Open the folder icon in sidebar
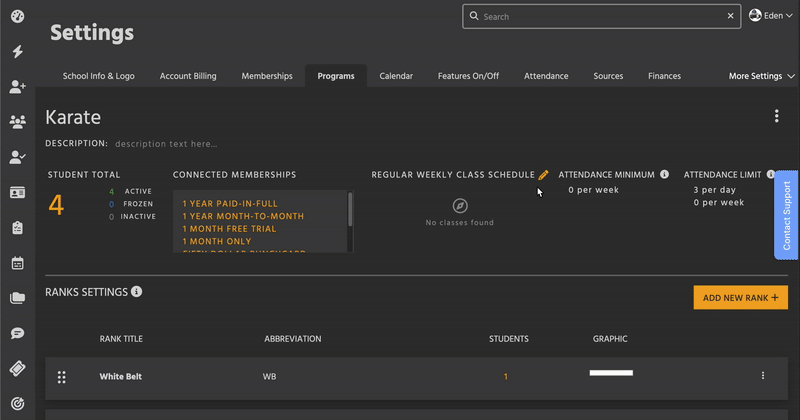800x420 pixels. point(17,298)
